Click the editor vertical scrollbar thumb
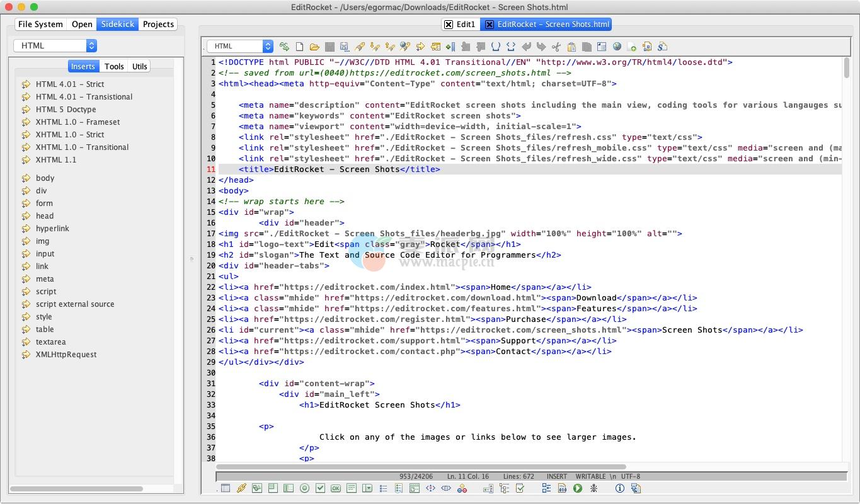Screen dimensions: 860x504 846,68
